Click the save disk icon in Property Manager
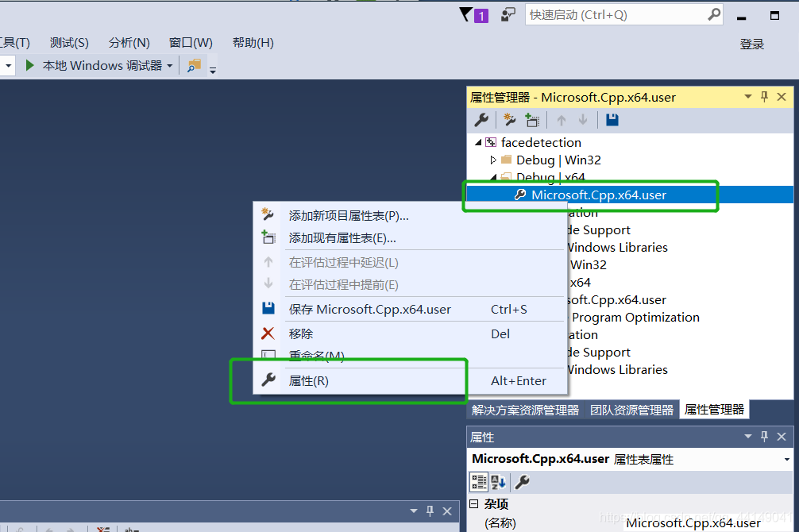 (x=612, y=120)
